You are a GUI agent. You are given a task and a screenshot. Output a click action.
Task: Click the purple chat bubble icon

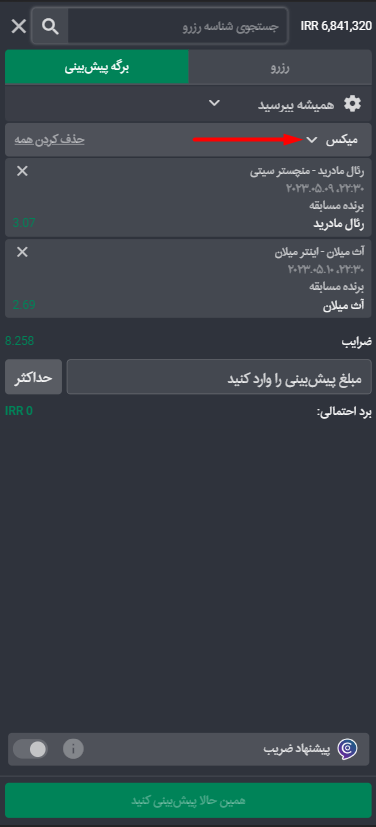pos(347,748)
